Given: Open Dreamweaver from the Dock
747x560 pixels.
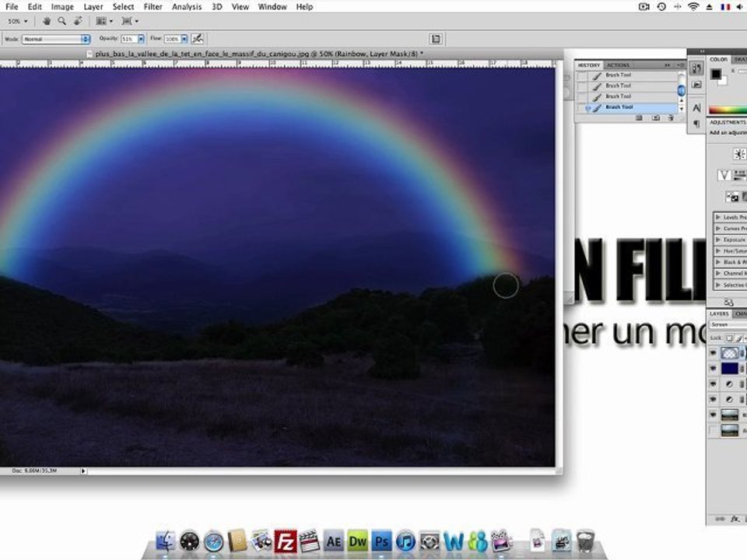Looking at the screenshot, I should [x=358, y=541].
